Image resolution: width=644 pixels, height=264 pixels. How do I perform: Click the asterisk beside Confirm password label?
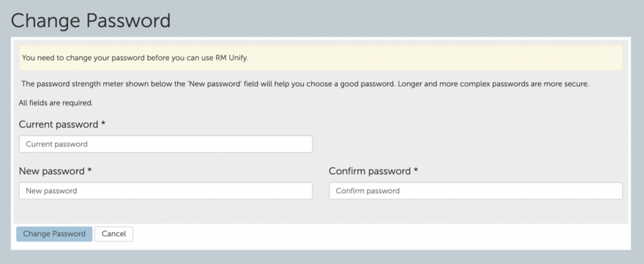(416, 170)
